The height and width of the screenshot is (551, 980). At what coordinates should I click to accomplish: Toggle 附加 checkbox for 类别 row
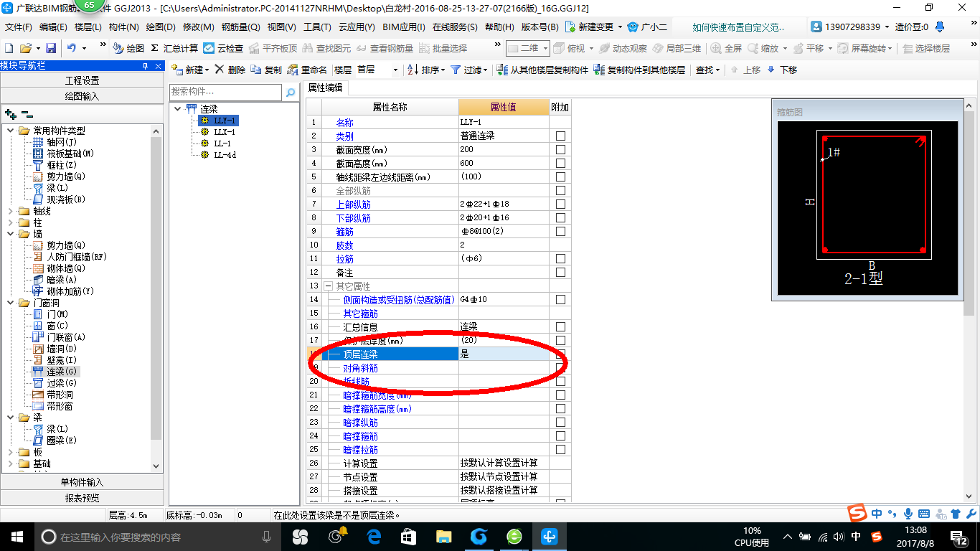pos(560,136)
